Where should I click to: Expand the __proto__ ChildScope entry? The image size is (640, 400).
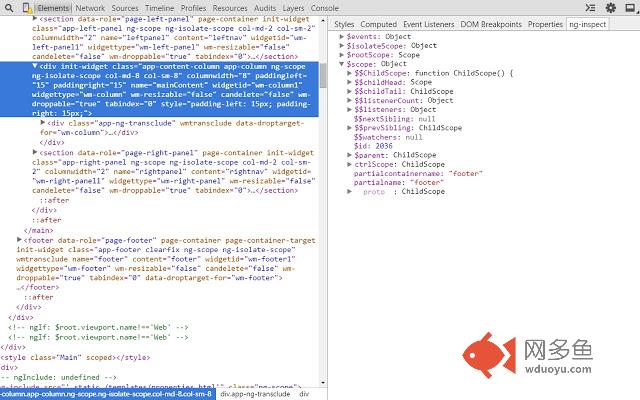(x=349, y=191)
